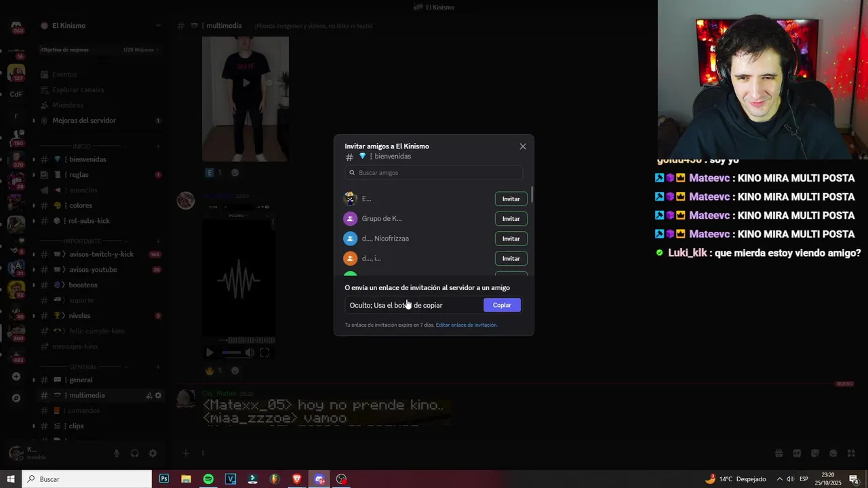The image size is (868, 488).
Task: Select the CdF server icon
Action: pyautogui.click(x=16, y=94)
